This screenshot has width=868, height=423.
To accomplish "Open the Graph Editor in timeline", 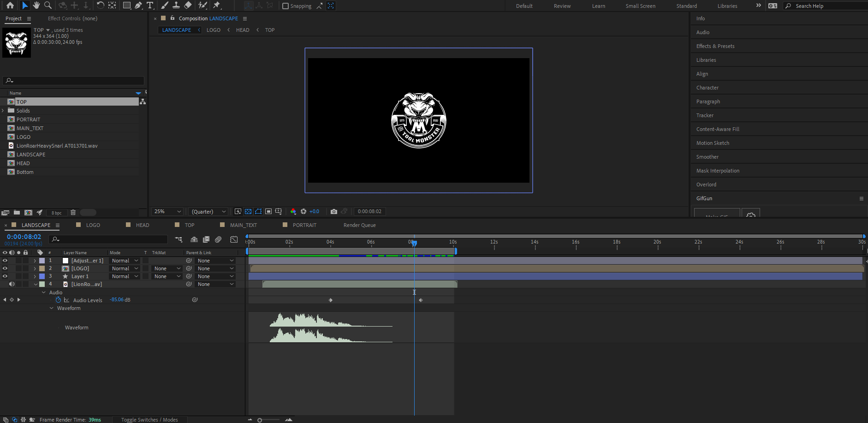I will click(x=234, y=239).
